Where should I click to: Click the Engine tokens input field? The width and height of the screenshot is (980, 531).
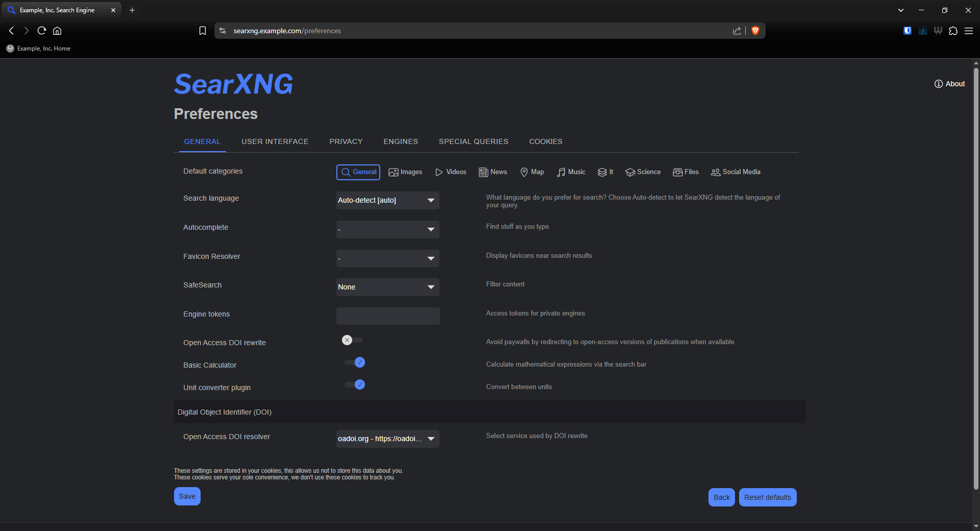(x=387, y=316)
